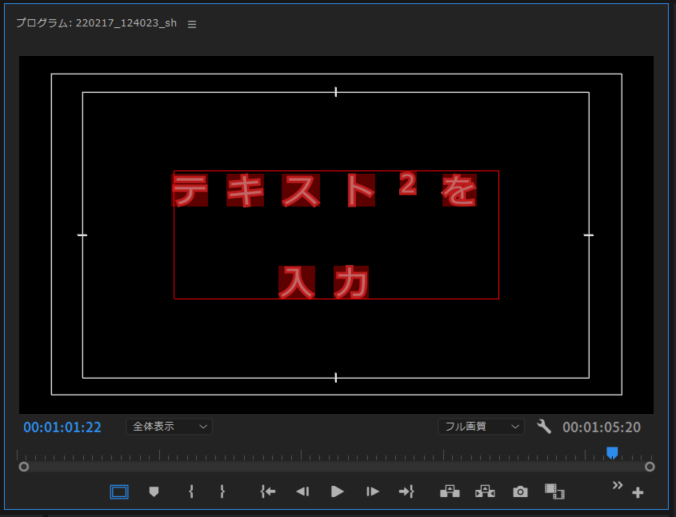Open the wrench settings menu
Image resolution: width=676 pixels, height=517 pixels.
pos(544,427)
